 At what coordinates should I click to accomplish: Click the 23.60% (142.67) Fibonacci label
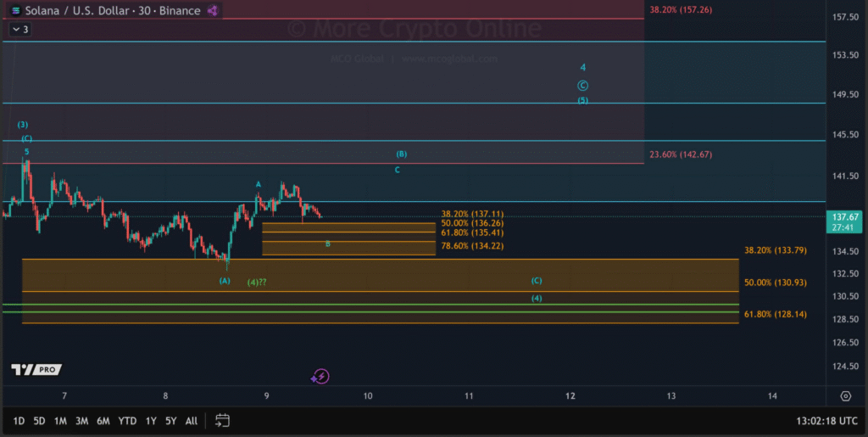pos(681,154)
